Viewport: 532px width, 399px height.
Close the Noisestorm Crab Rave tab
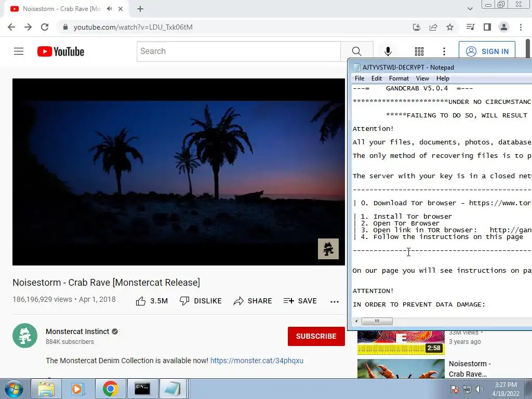pos(121,9)
